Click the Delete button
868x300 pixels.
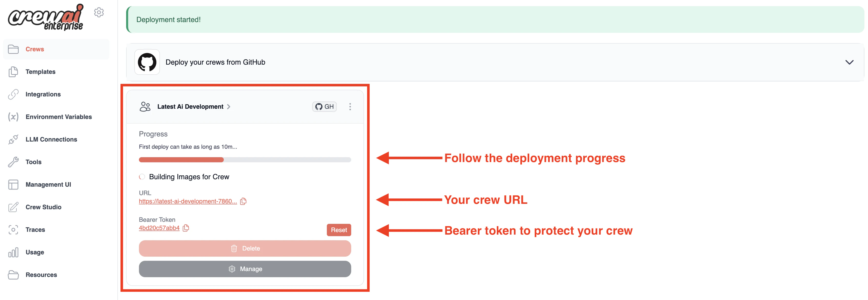[x=245, y=248]
